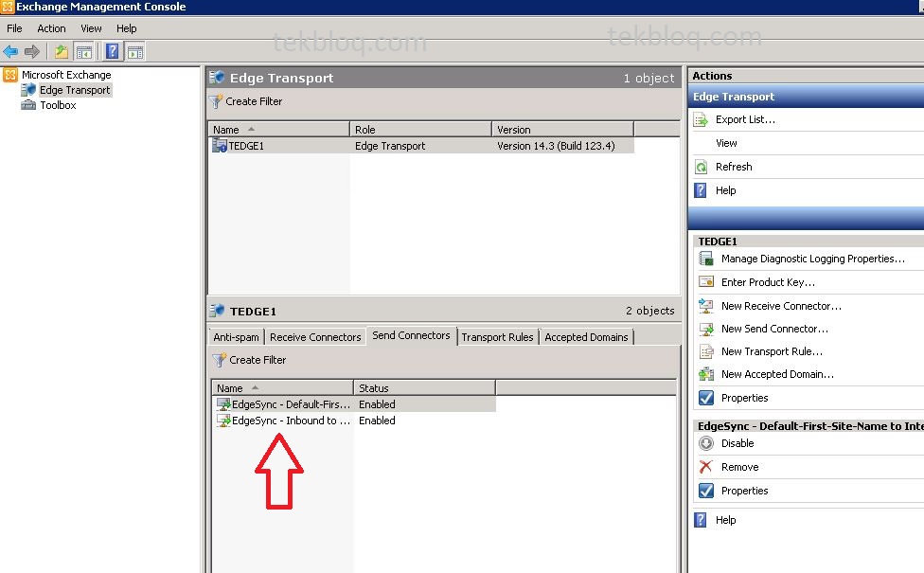Screen dimensions: 924x573
Task: Click New Accepted Domain action
Action: pos(777,374)
